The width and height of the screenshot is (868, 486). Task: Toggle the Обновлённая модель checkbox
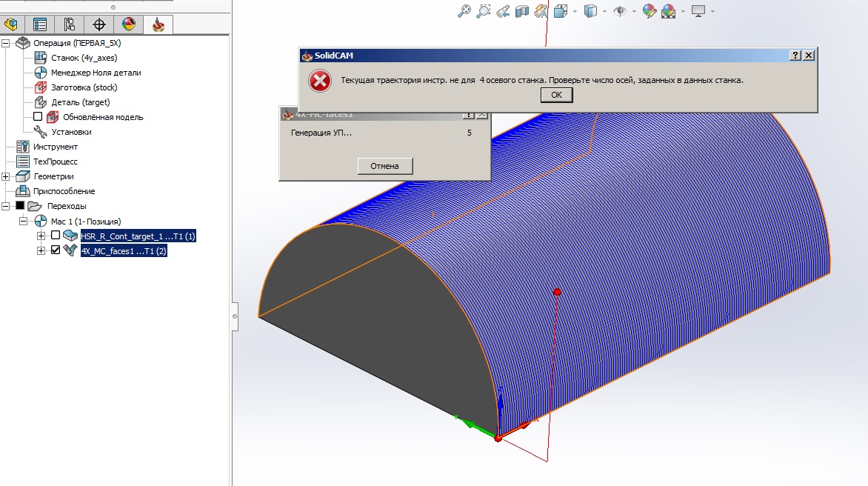[38, 117]
